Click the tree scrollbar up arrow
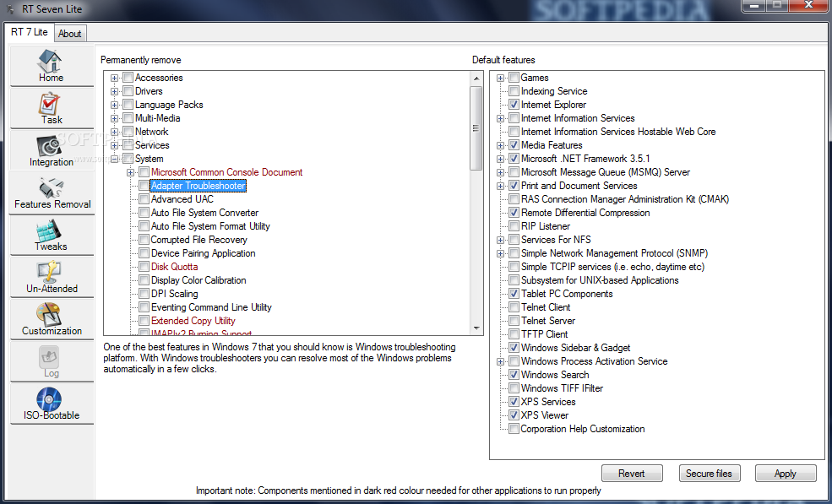This screenshot has height=504, width=832. coord(476,78)
